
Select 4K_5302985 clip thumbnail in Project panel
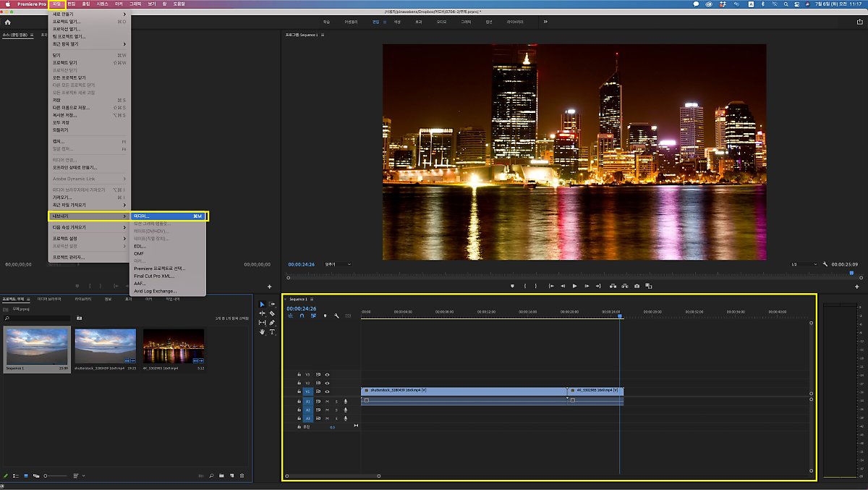pyautogui.click(x=174, y=346)
